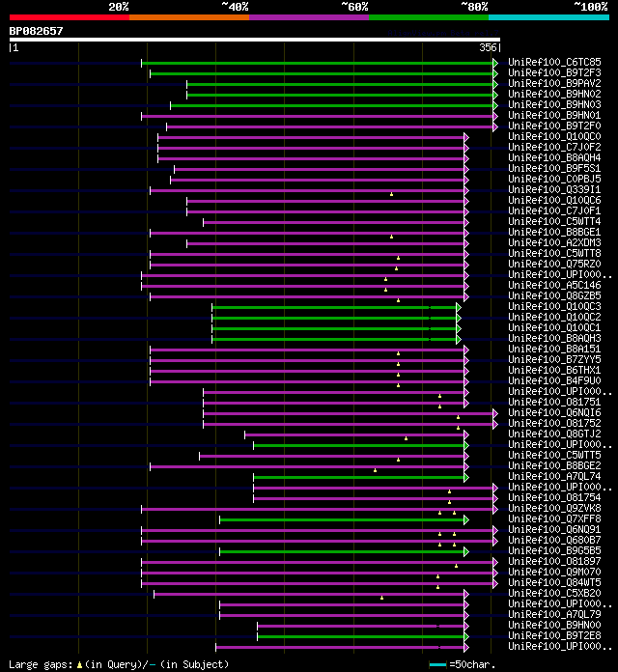
Task: Select the UniRef100_B9HN00 entry
Action: [x=554, y=625]
